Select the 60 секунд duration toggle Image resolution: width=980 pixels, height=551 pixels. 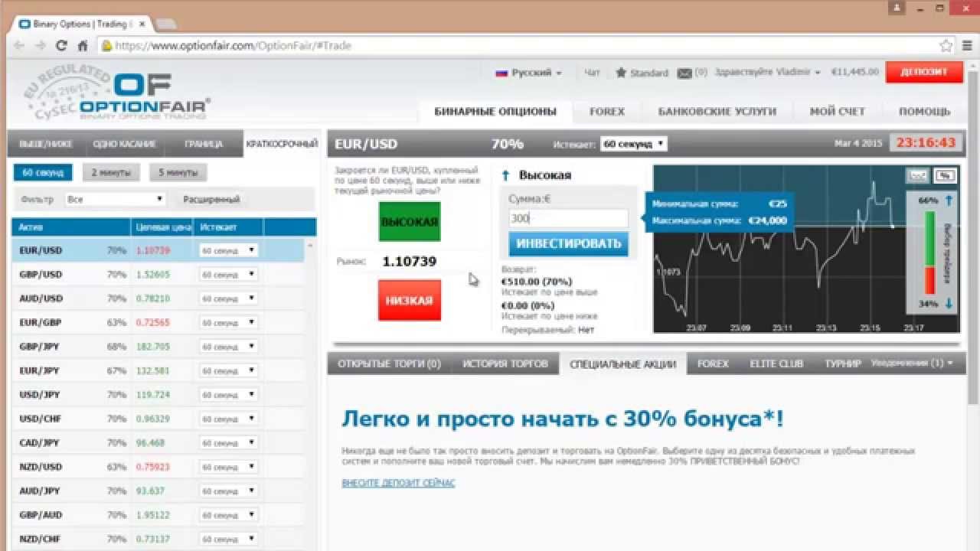[x=43, y=172]
